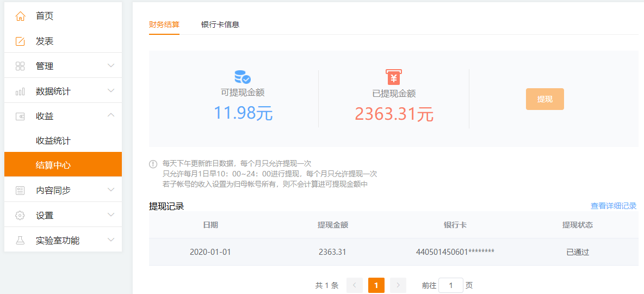Click the wallet icon beside 收益
644x294 pixels.
20,117
